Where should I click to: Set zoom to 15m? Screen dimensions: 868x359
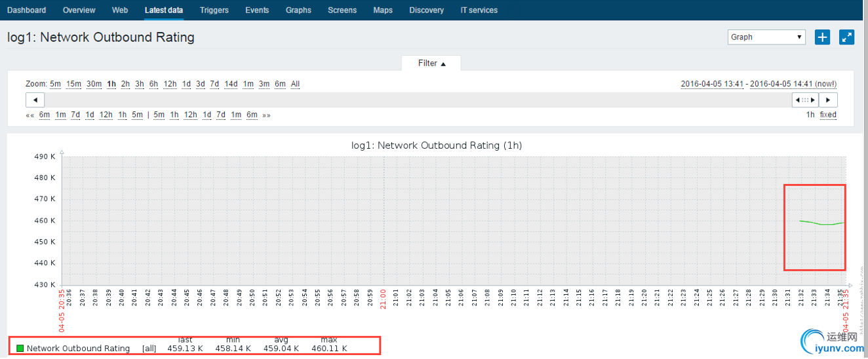tap(73, 84)
